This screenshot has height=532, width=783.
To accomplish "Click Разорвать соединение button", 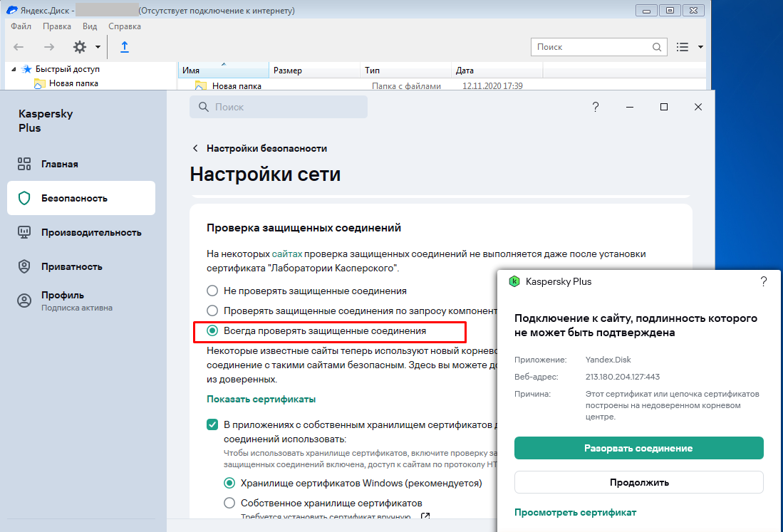I will coord(638,448).
